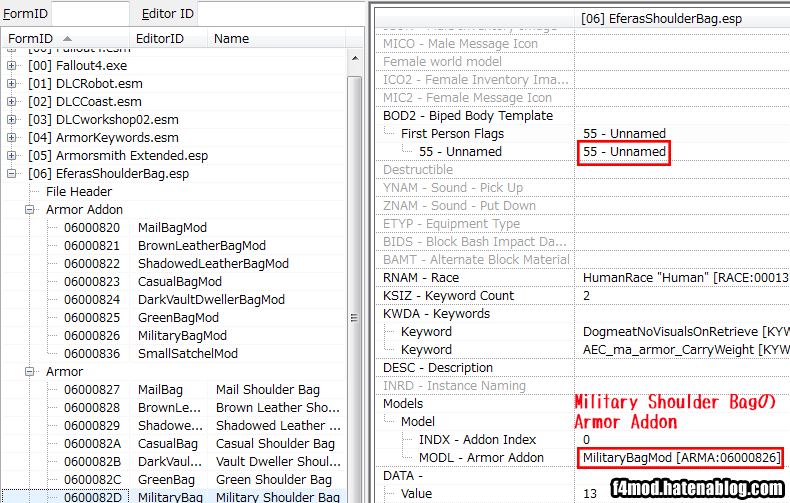The height and width of the screenshot is (503, 790).
Task: Select DarkVaultDwellerBagMod record
Action: (x=211, y=300)
